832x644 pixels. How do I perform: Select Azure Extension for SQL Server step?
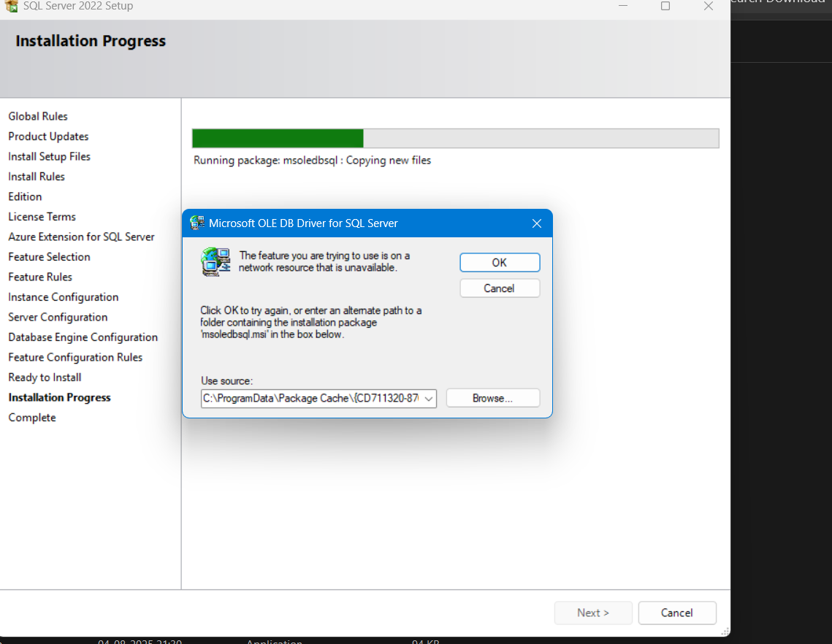[x=81, y=237]
